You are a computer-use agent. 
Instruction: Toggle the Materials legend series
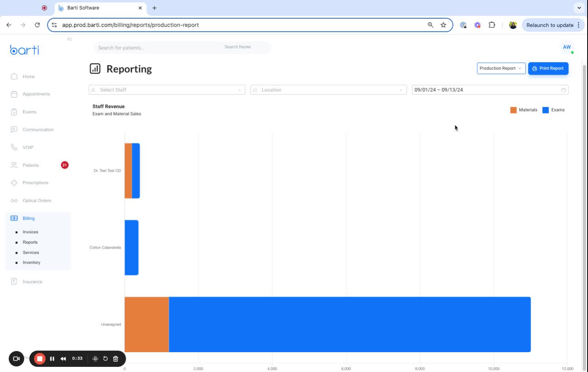pyautogui.click(x=524, y=110)
